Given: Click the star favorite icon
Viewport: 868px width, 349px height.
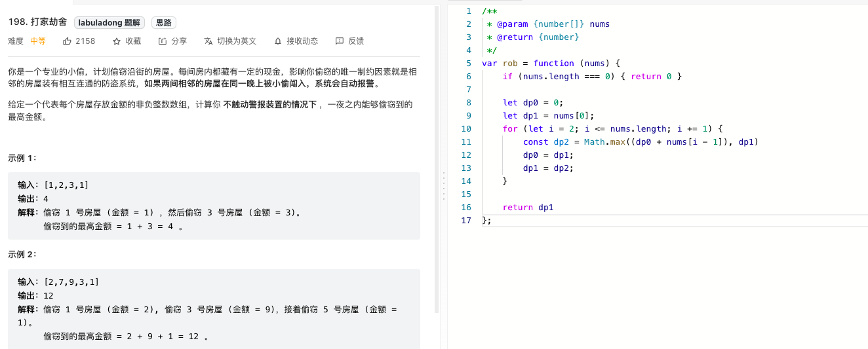Looking at the screenshot, I should (x=117, y=41).
